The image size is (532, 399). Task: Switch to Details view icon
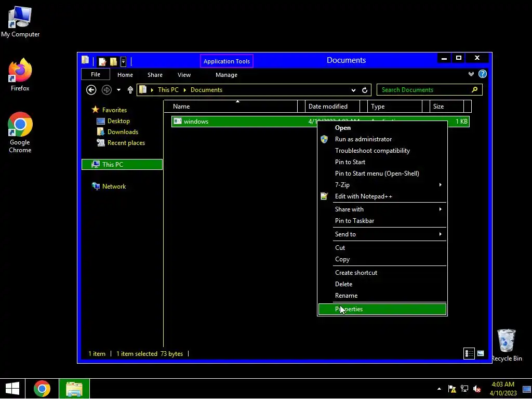469,353
